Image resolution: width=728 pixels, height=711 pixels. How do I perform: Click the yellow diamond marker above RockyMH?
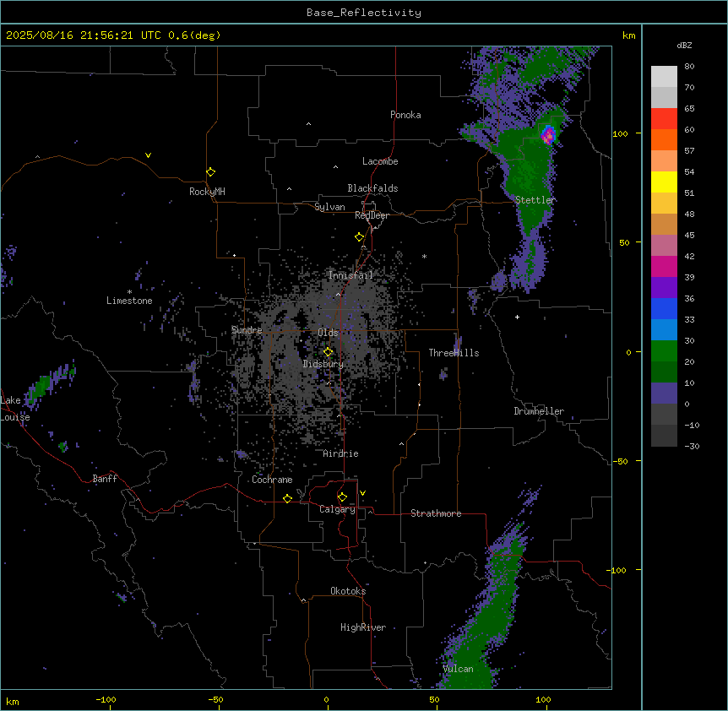(x=211, y=172)
